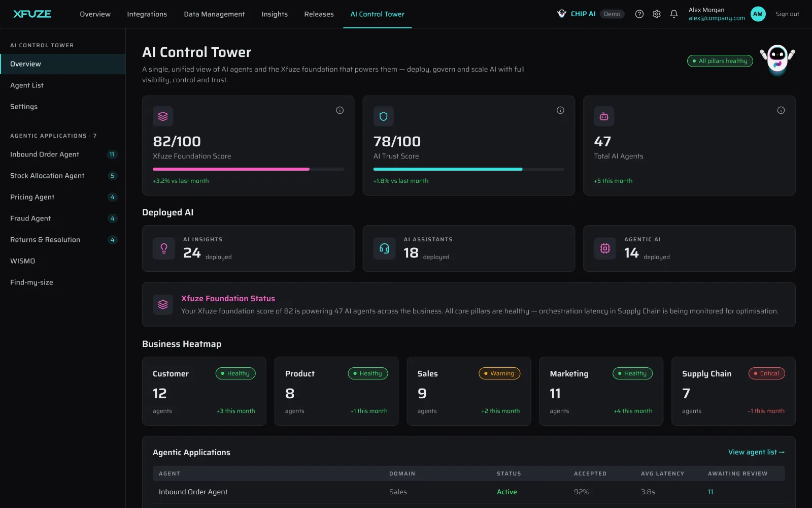Open Fraud Agent in sidebar
The width and height of the screenshot is (812, 508).
click(x=63, y=218)
